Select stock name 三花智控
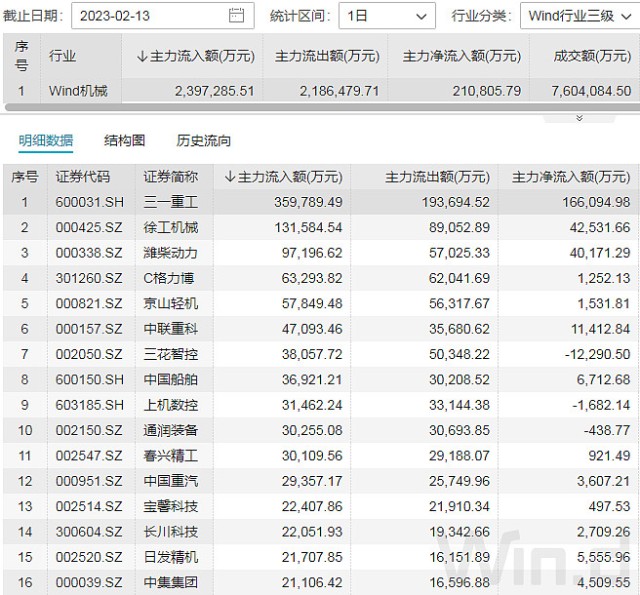The width and height of the screenshot is (640, 595). [x=171, y=354]
